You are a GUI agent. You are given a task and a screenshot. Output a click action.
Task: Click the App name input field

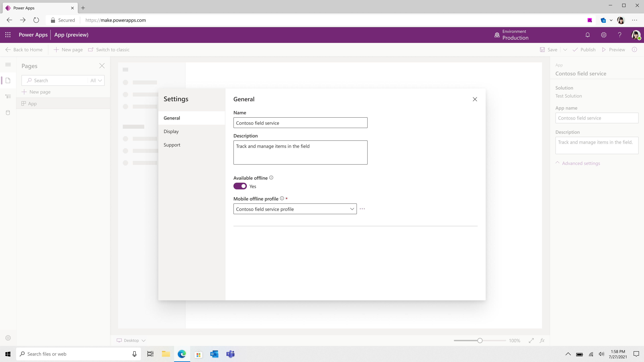tap(597, 118)
